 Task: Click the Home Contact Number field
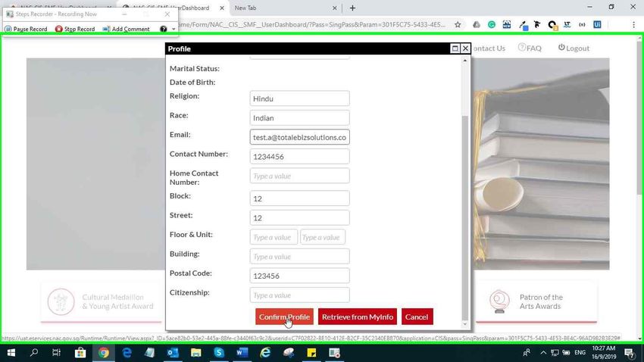coord(299,176)
